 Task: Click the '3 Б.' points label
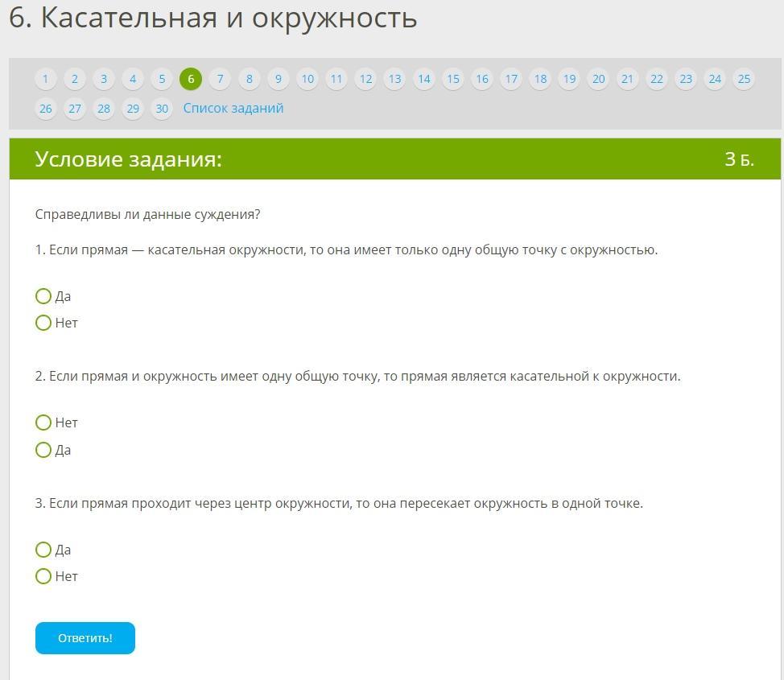click(x=739, y=159)
